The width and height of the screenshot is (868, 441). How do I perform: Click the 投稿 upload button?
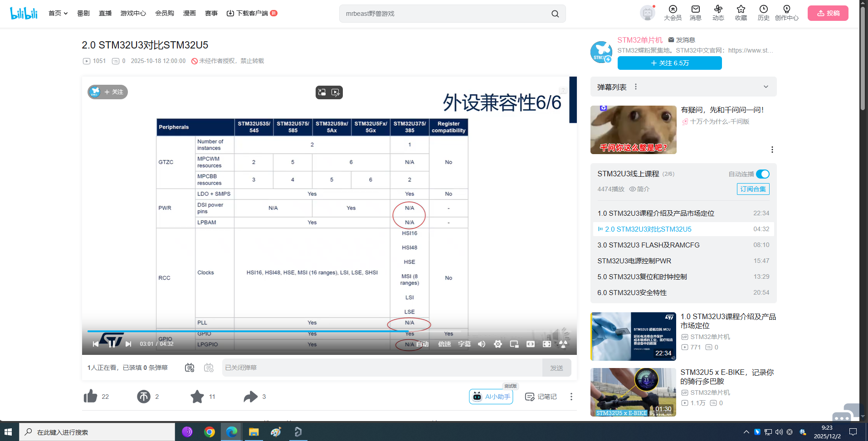pos(828,13)
